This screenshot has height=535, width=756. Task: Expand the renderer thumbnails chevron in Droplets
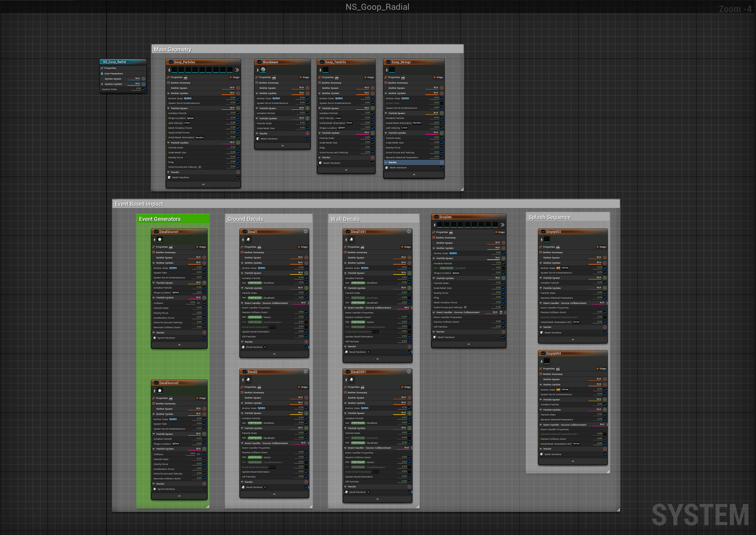(x=502, y=225)
